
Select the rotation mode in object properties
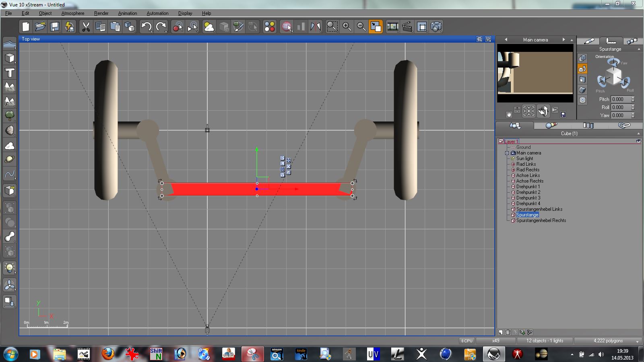582,69
